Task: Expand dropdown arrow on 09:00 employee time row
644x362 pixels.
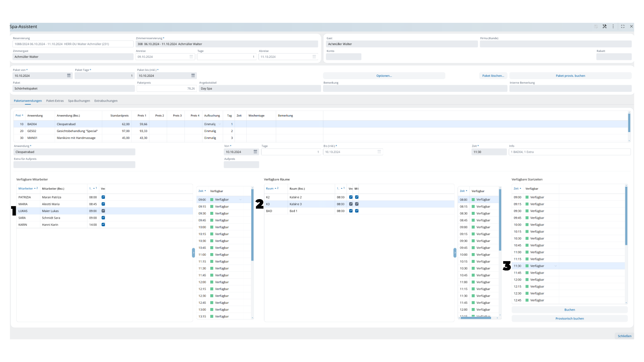Action: (x=240, y=200)
